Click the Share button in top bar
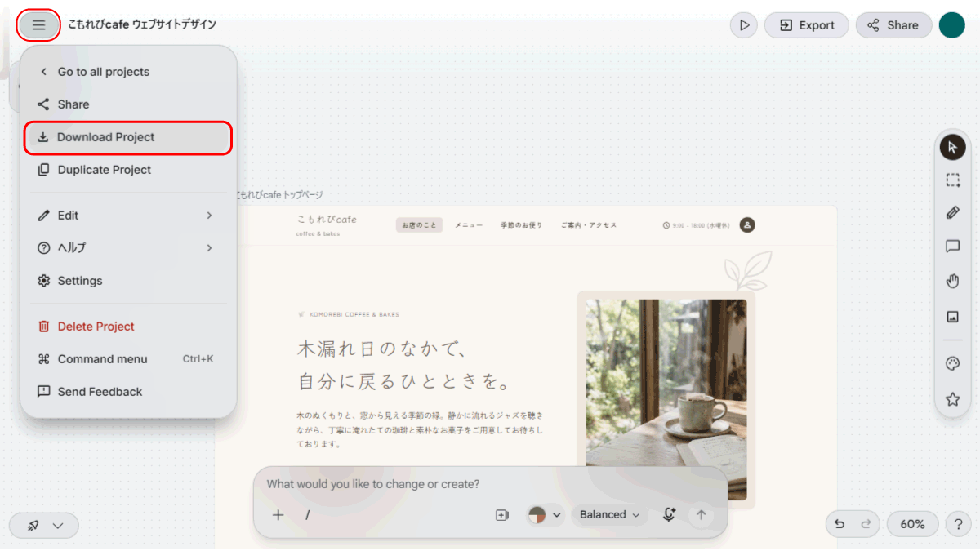The image size is (980, 551). [893, 25]
